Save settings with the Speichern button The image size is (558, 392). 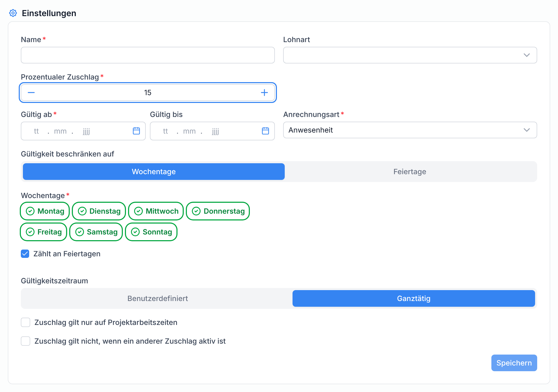click(x=514, y=363)
